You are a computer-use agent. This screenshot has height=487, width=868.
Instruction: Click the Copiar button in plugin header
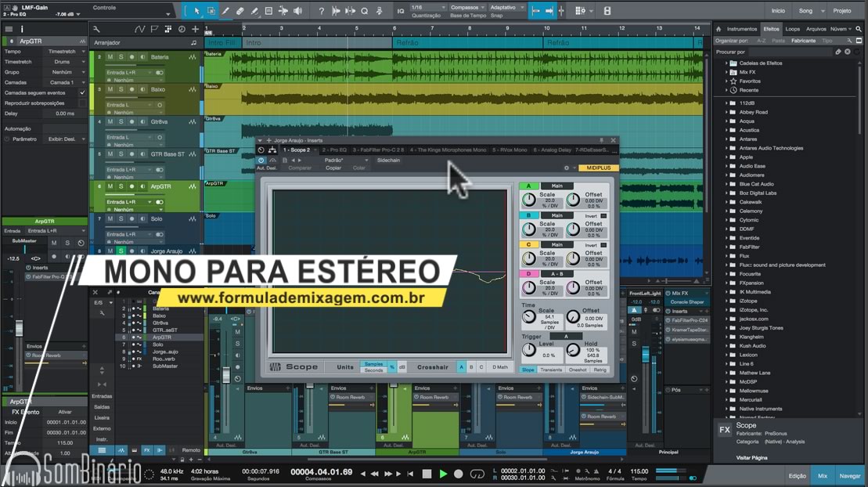click(333, 168)
